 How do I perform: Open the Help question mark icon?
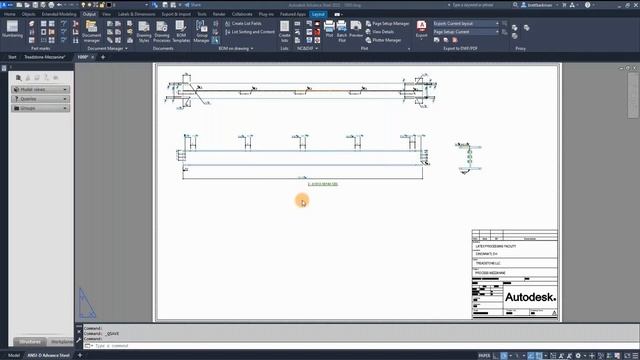click(x=587, y=5)
